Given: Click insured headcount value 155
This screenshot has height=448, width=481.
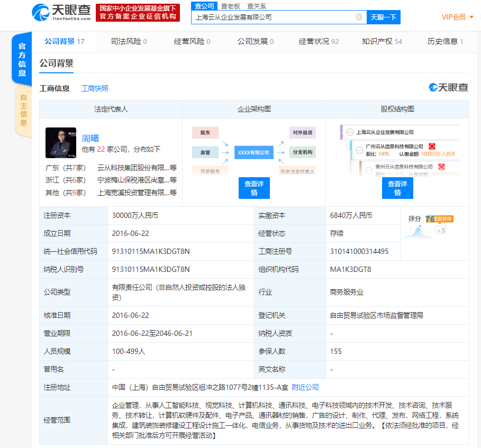Looking at the screenshot, I should click(x=335, y=351).
